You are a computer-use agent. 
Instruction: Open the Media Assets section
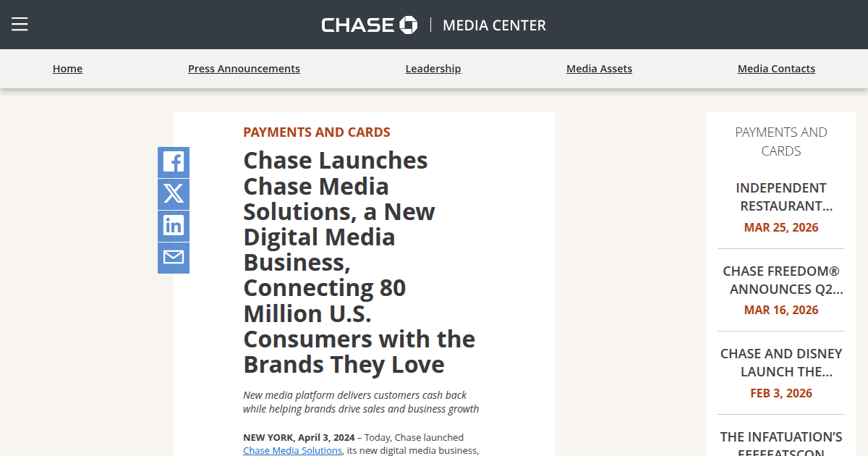599,68
